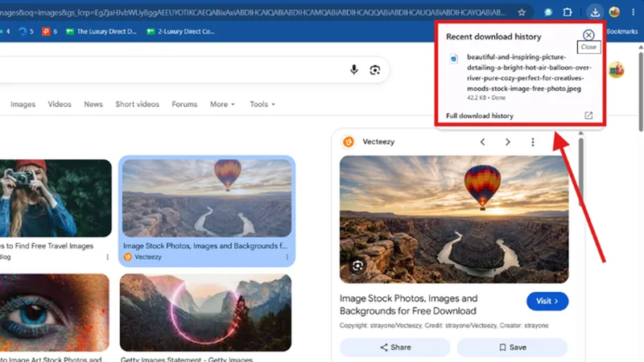This screenshot has height=362, width=644.
Task: Open the Bookmarks folder on bookmarks bar
Action: (x=621, y=31)
